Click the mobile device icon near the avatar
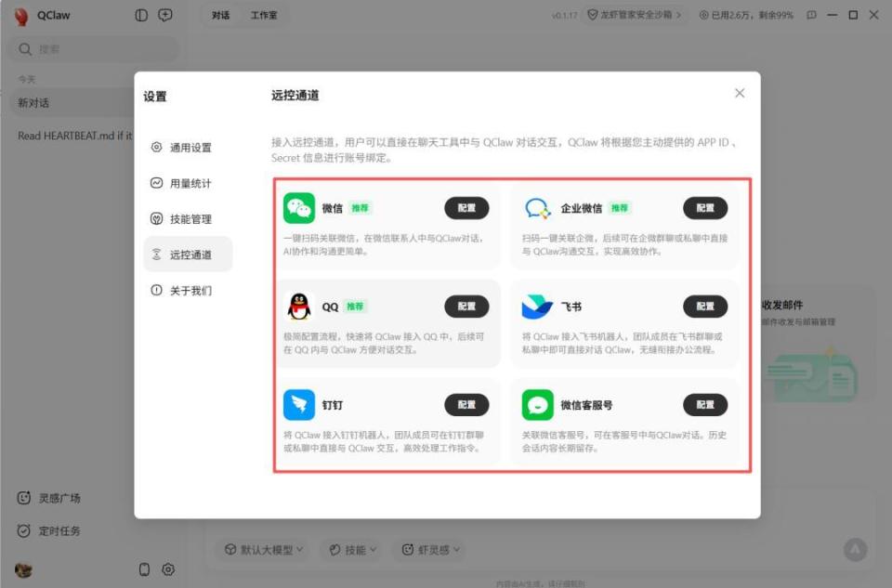The height and width of the screenshot is (588, 892). pyautogui.click(x=144, y=569)
